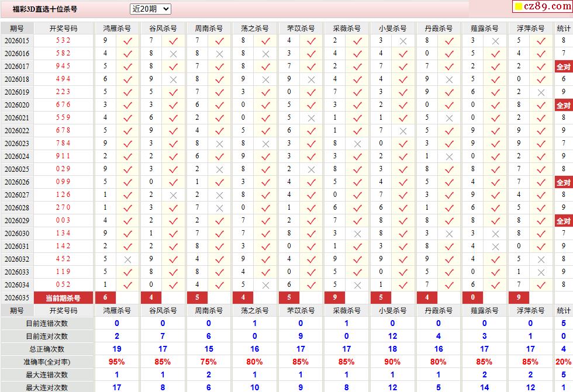The image size is (573, 392).
Task: Click the 荡之杀号 column header at top
Action: coord(255,29)
